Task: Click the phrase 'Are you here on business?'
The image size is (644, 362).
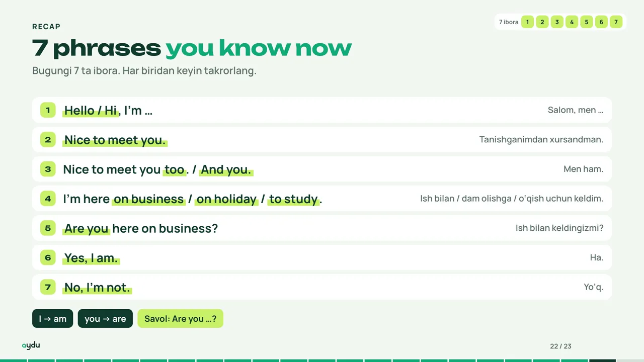Action: [141, 228]
